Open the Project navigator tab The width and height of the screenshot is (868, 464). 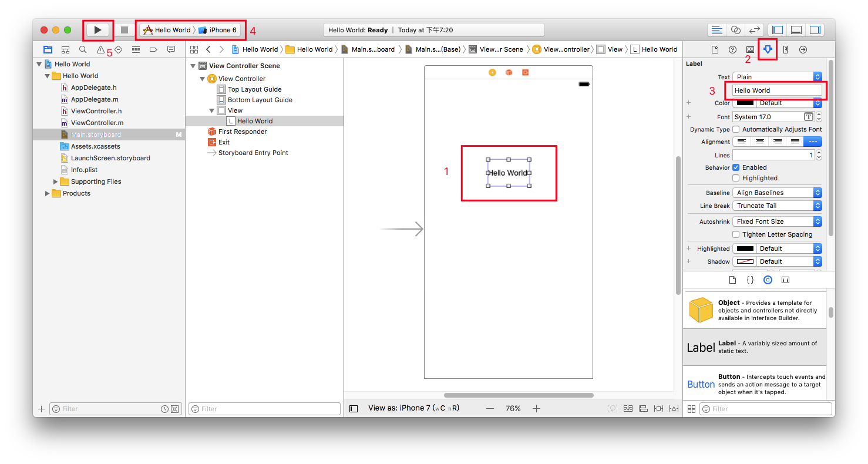(x=48, y=49)
